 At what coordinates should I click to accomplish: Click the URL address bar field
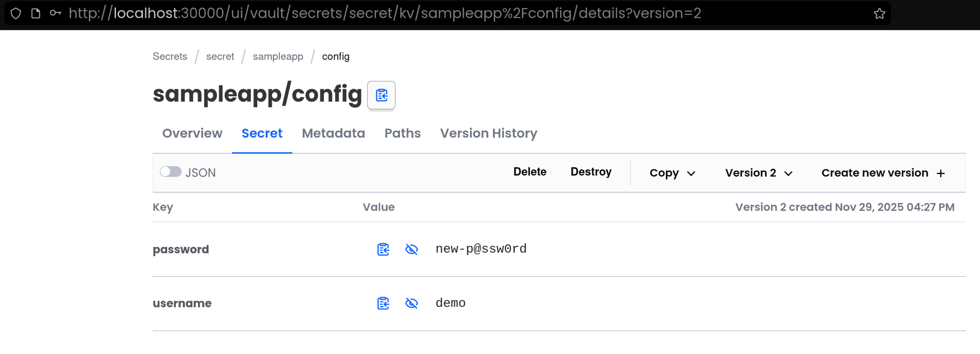pyautogui.click(x=429, y=13)
